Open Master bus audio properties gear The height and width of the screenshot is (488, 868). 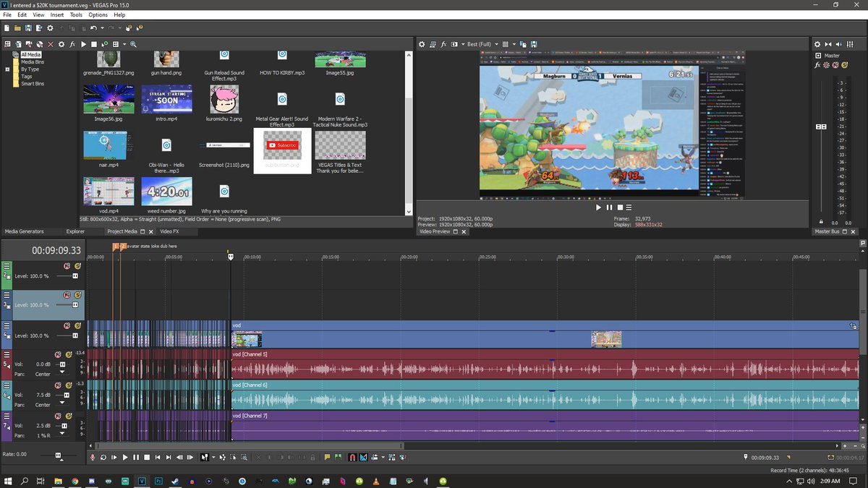[x=817, y=44]
